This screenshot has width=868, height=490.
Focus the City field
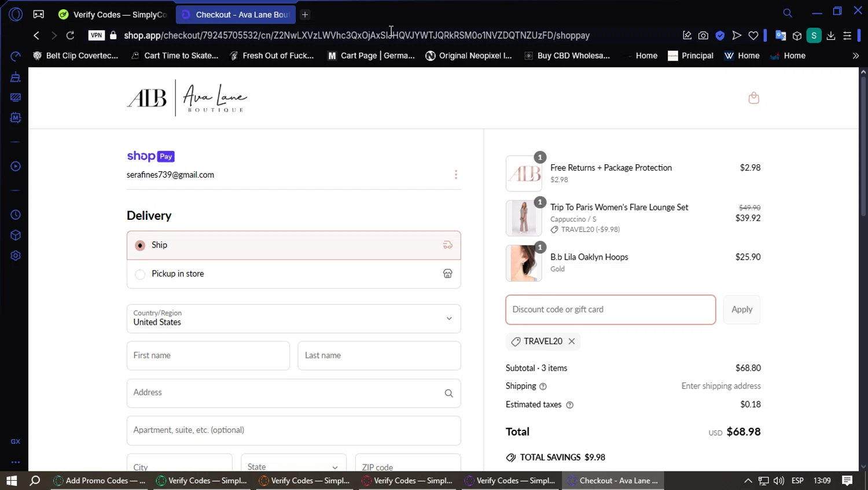[179, 463]
